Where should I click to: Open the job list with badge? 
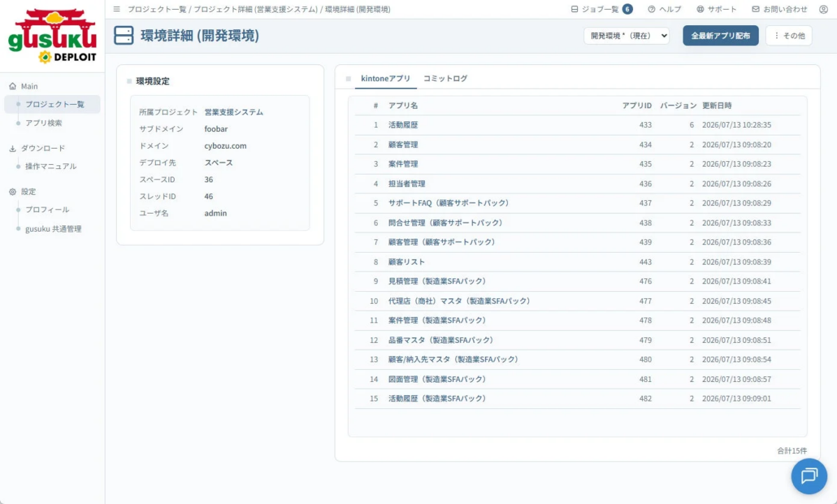point(602,9)
